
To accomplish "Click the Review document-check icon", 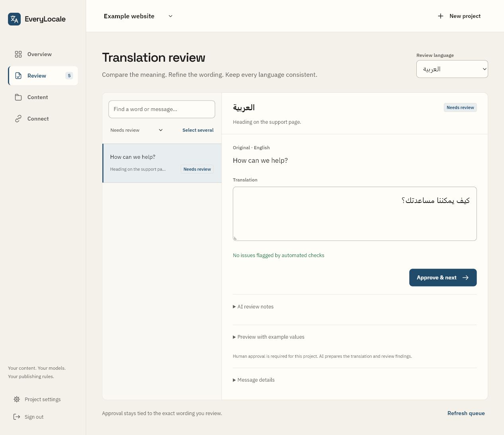I will click(18, 76).
